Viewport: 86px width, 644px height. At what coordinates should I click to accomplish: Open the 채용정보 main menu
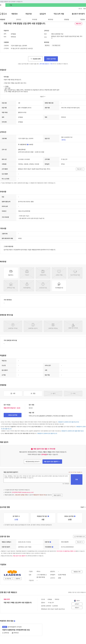[x=14, y=14]
